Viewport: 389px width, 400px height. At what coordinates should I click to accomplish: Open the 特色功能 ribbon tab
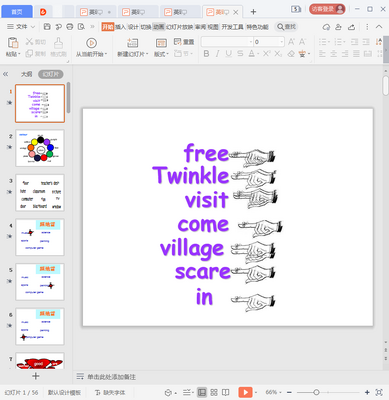coord(257,27)
